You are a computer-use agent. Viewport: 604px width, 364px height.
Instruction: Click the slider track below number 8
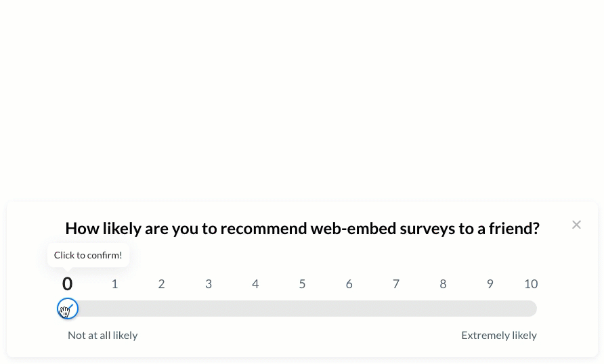[x=443, y=309]
